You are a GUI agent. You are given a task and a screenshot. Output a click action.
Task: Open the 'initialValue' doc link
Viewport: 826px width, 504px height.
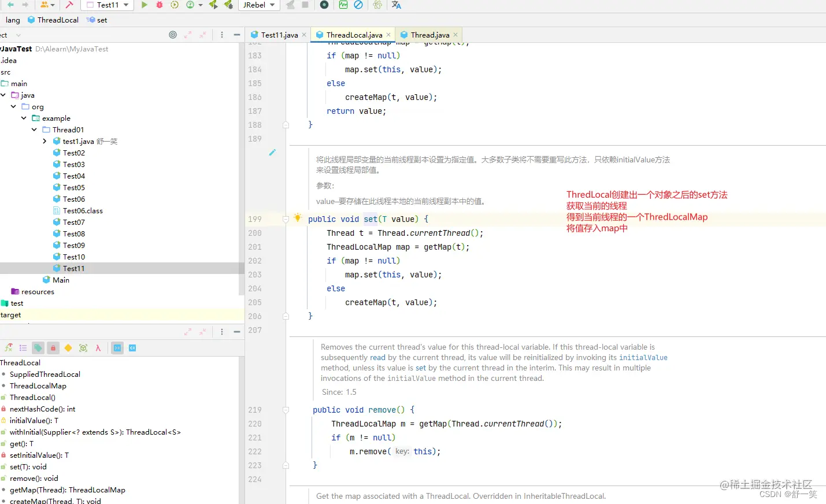click(x=643, y=357)
